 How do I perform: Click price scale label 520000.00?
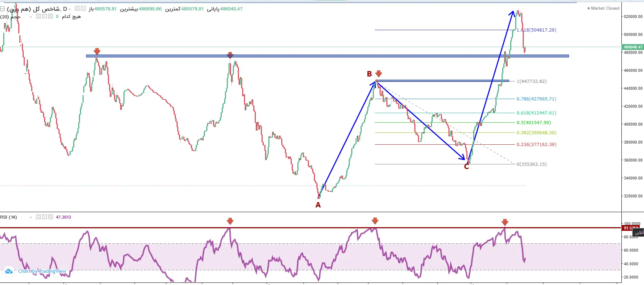(x=633, y=17)
